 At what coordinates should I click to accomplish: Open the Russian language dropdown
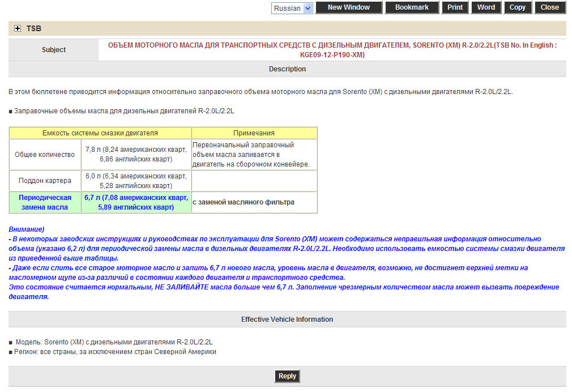coord(292,8)
